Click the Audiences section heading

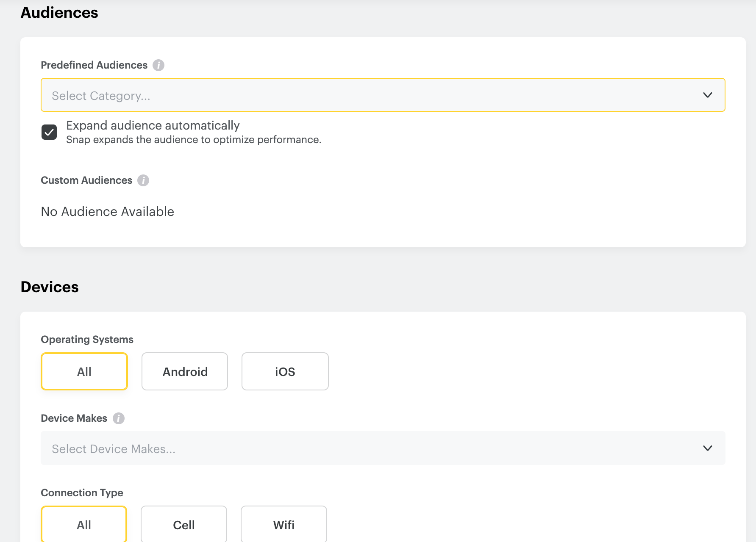coord(59,13)
